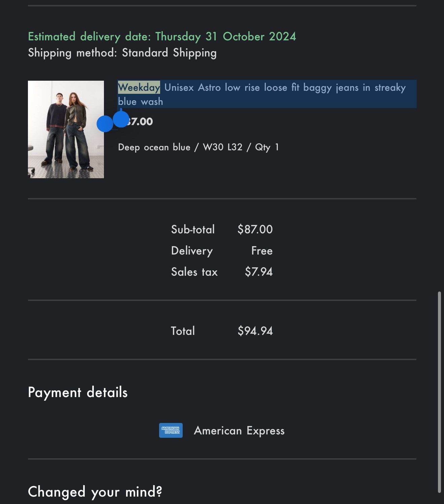Select the Shipping method: Standard Shipping line

(x=122, y=53)
